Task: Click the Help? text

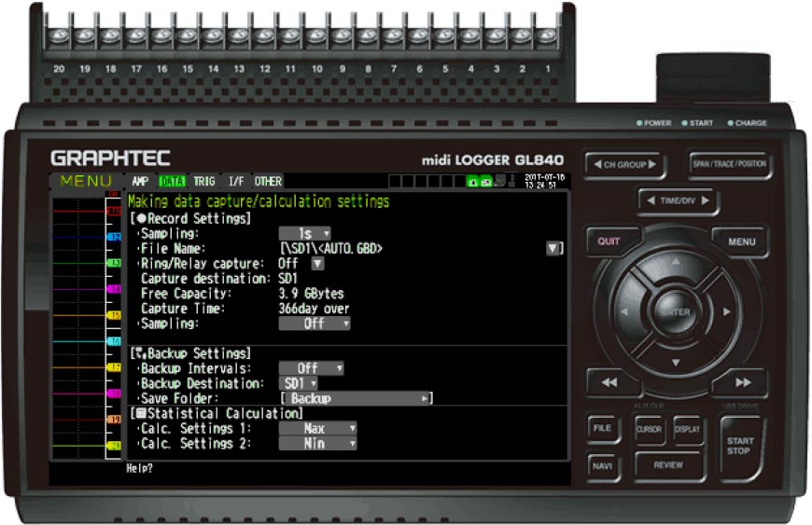Action: (x=139, y=468)
